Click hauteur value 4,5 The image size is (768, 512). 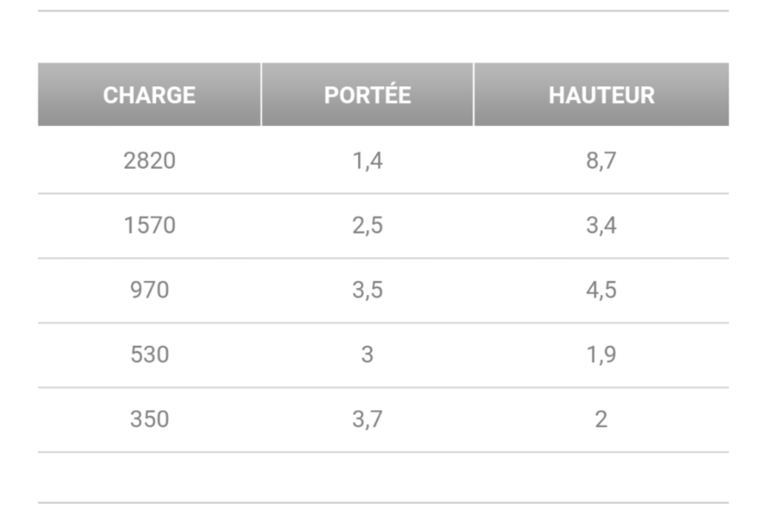[601, 290]
